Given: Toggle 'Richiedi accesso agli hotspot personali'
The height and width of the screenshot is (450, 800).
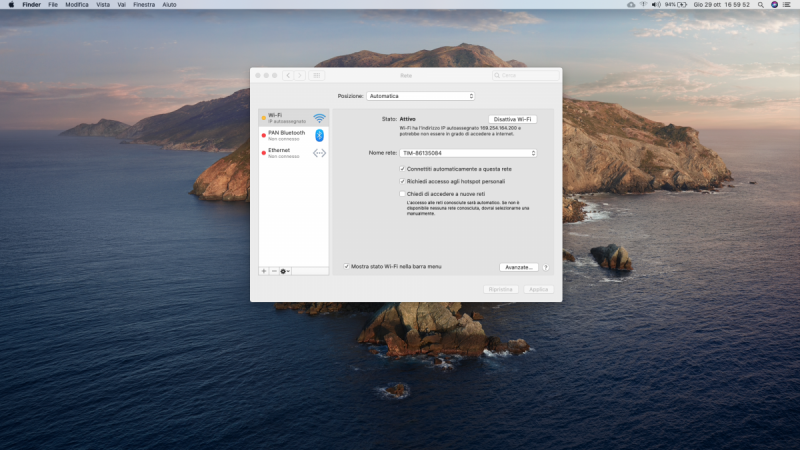Looking at the screenshot, I should (x=402, y=182).
